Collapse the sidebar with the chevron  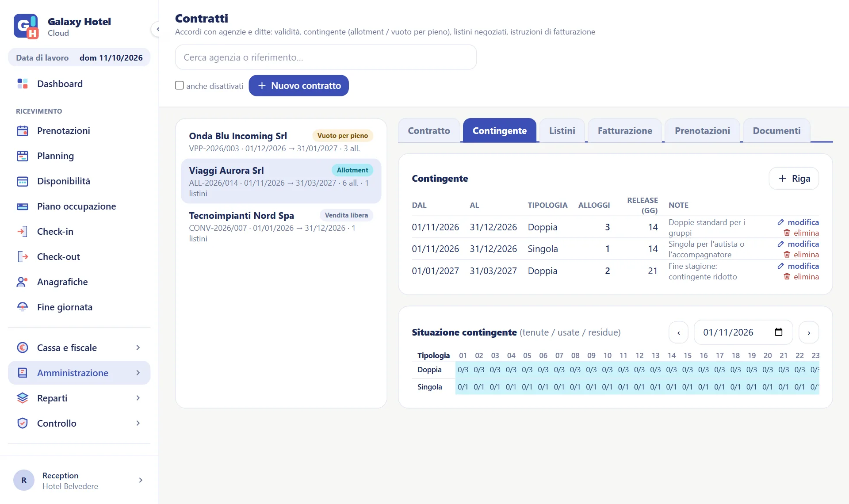click(157, 29)
